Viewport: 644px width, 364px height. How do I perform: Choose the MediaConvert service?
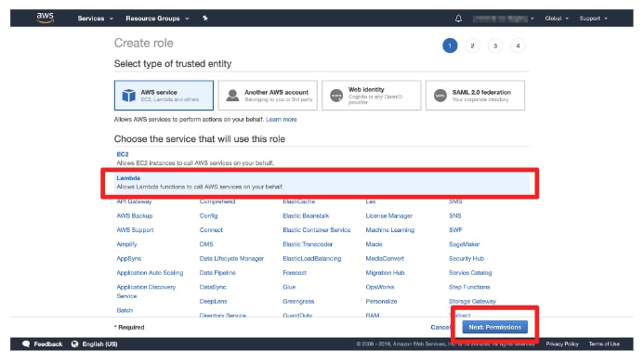(385, 258)
